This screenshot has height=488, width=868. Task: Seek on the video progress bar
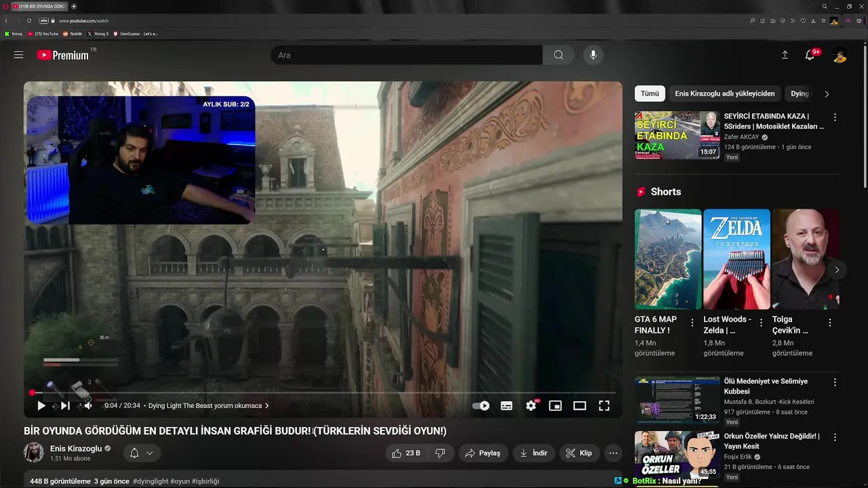(323, 392)
